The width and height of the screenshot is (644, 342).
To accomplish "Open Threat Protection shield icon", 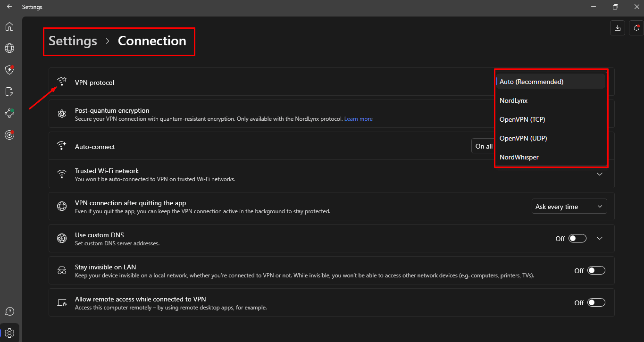I will click(9, 70).
